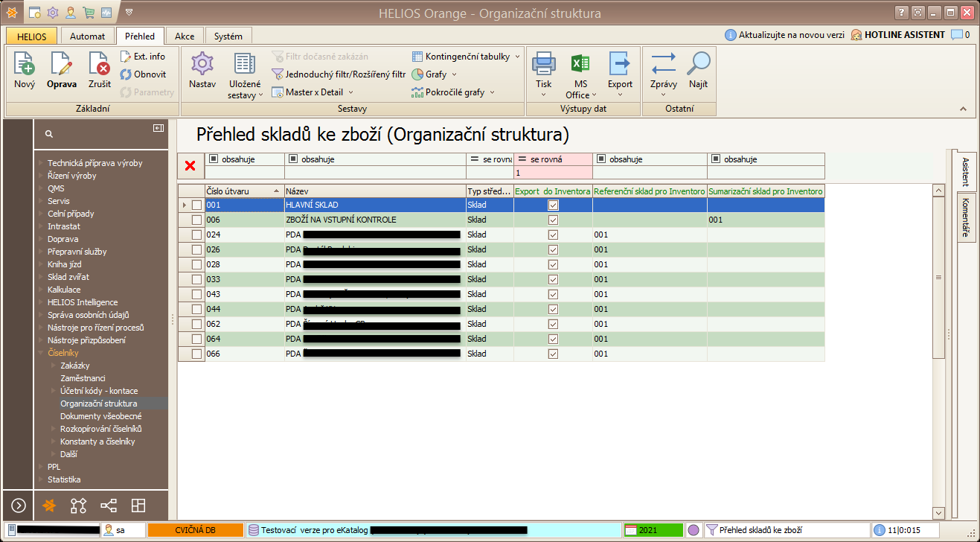Open the Systém ribbon tab
Screen dimensions: 980x542
(x=228, y=36)
